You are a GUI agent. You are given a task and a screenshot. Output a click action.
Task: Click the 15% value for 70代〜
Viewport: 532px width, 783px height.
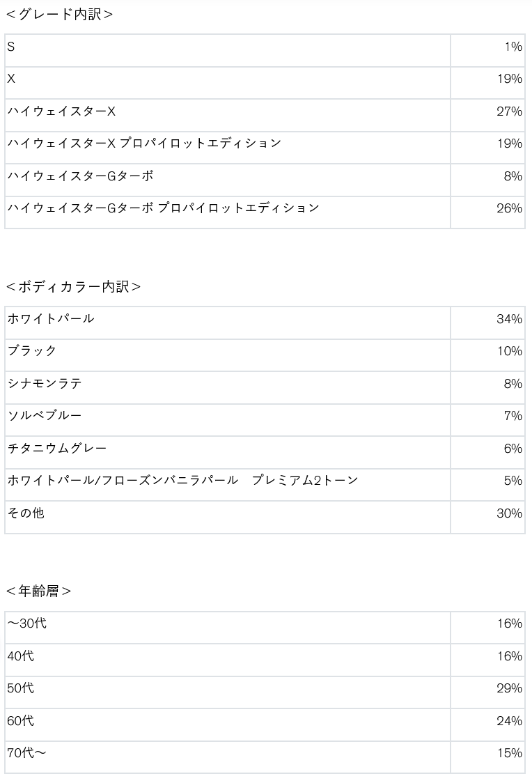(509, 753)
